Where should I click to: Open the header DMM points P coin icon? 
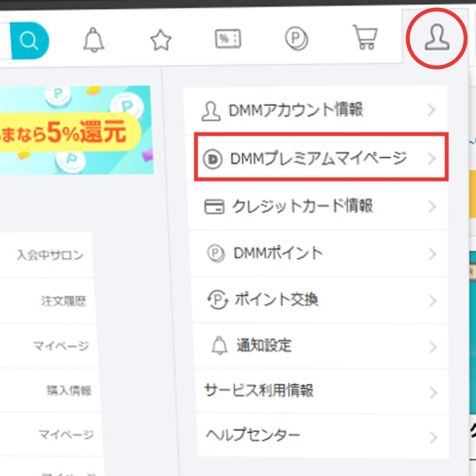[x=297, y=39]
